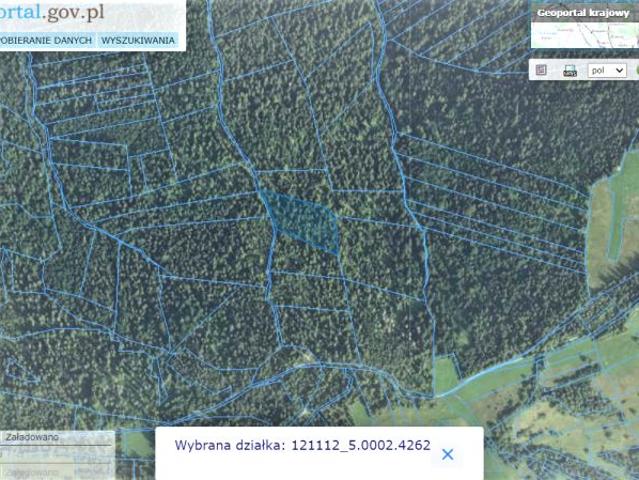Open the WYSZUKIWANIA menu
Screen dimensions: 639x480
(x=138, y=40)
